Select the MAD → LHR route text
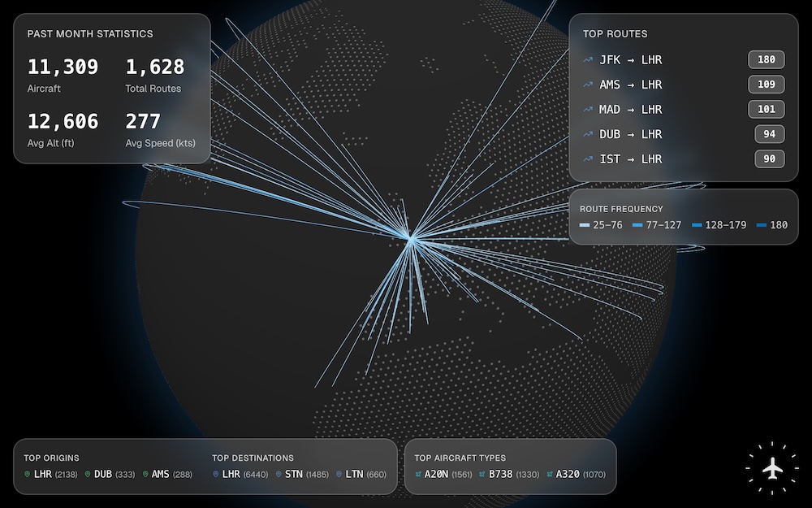Viewport: 812px width, 508px height. (x=630, y=110)
